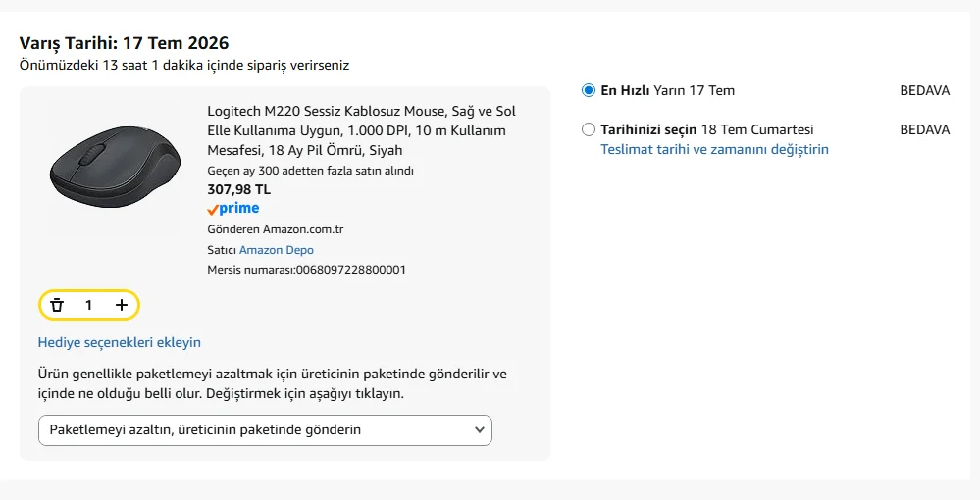Click the Geçen ay 300 adetten fazla text
This screenshot has width=980, height=500.
(311, 171)
